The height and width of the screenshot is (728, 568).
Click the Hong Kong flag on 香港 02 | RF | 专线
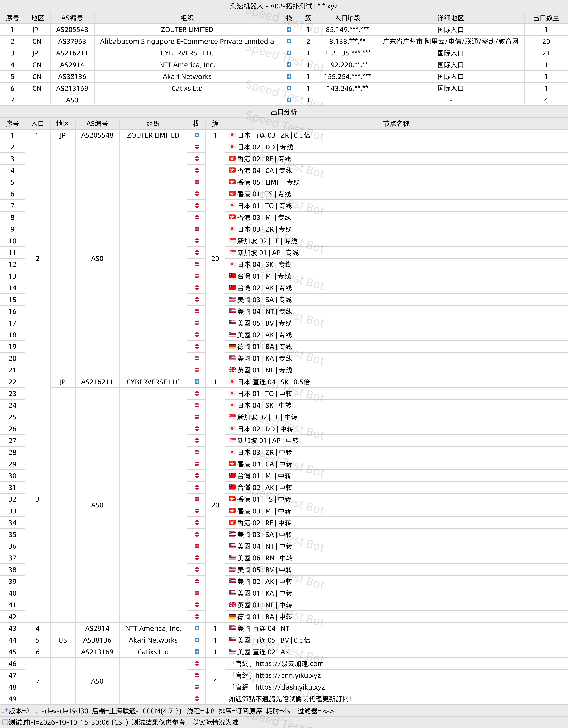pos(232,158)
